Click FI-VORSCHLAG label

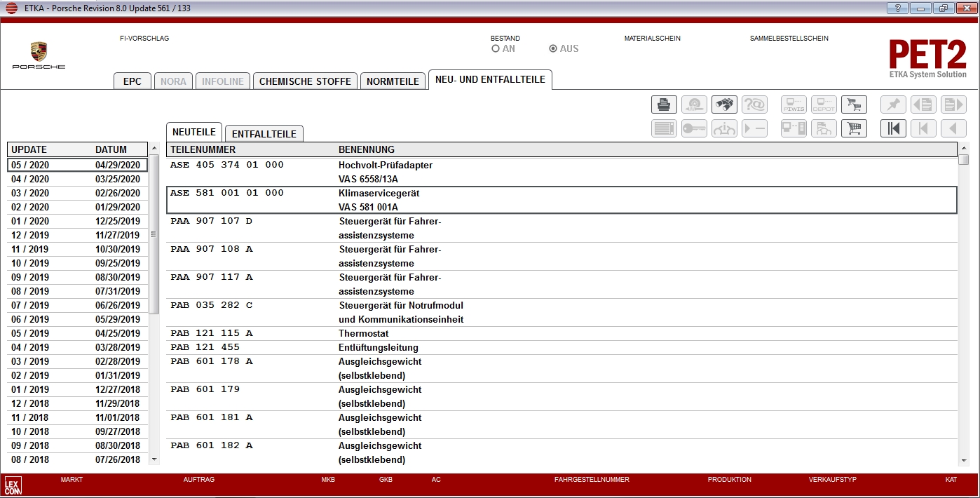pos(144,39)
